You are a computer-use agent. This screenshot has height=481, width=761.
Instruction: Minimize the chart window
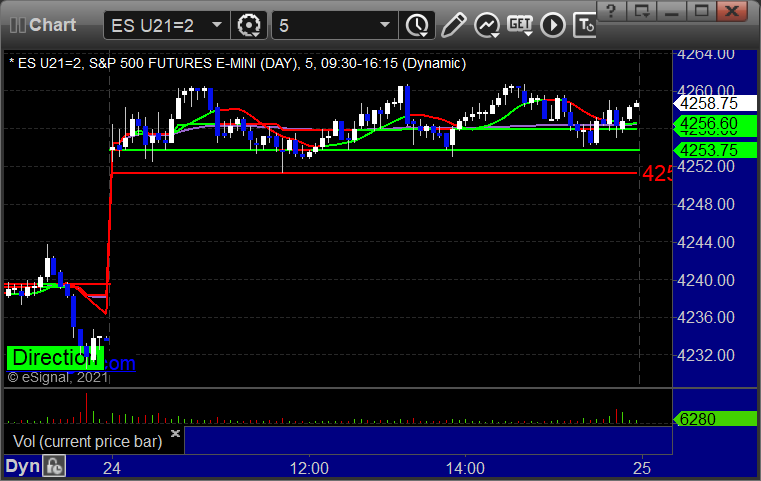point(671,11)
